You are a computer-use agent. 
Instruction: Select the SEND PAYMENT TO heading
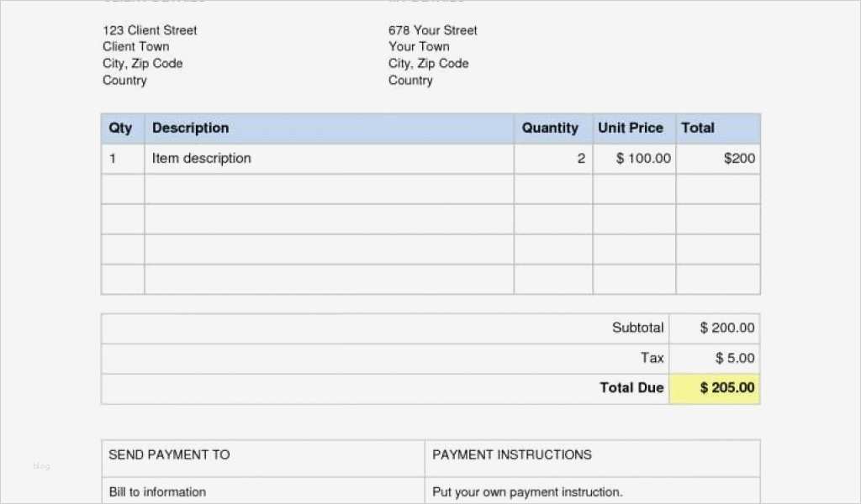pyautogui.click(x=169, y=455)
